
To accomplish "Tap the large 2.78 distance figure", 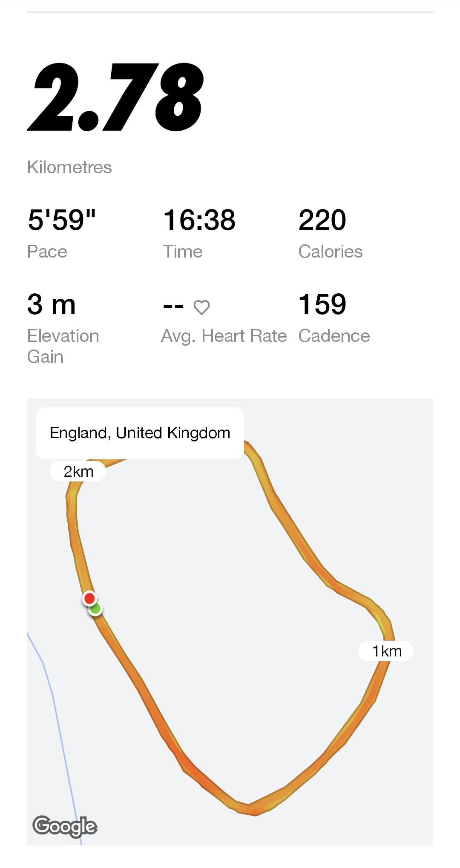I will click(x=116, y=97).
